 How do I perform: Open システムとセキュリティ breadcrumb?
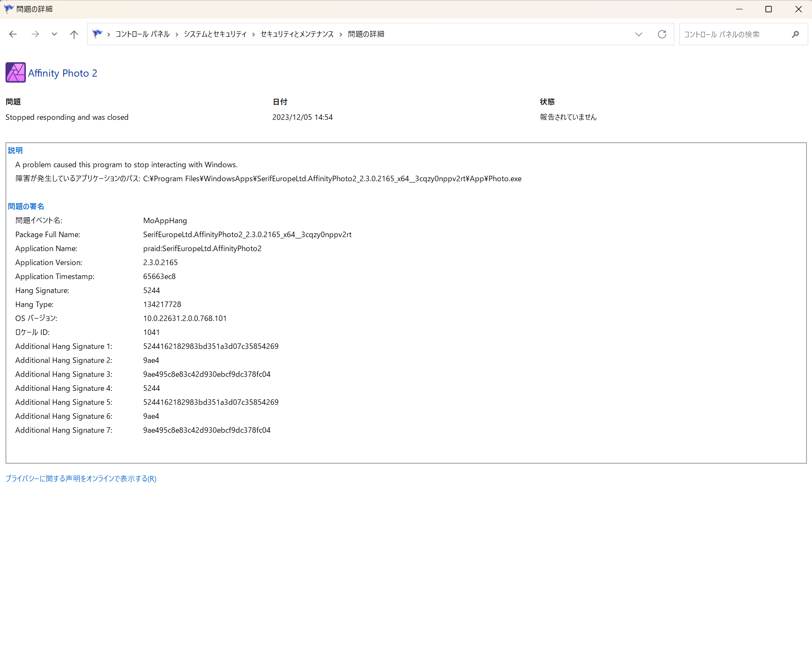click(x=215, y=34)
